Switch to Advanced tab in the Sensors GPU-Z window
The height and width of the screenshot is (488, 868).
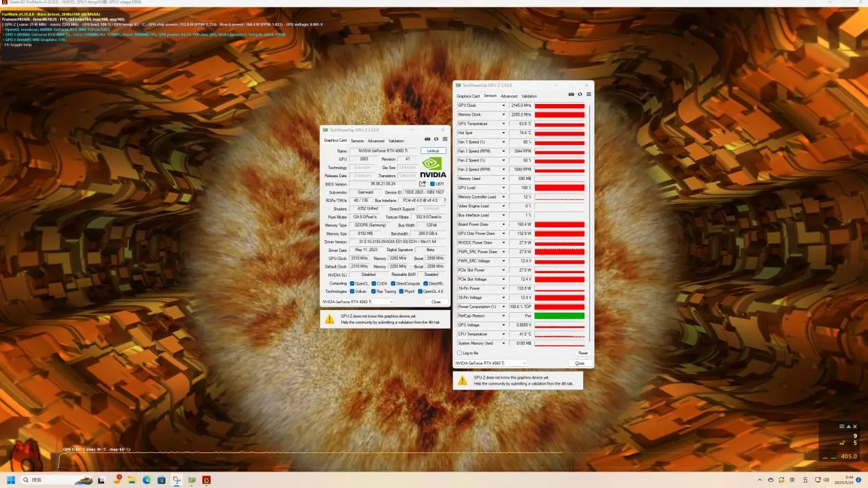[509, 96]
